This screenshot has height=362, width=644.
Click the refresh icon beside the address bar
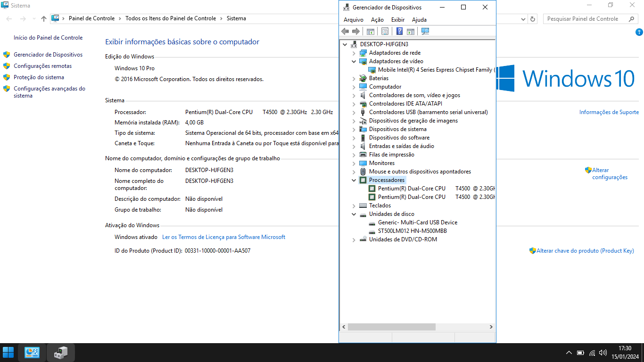533,19
